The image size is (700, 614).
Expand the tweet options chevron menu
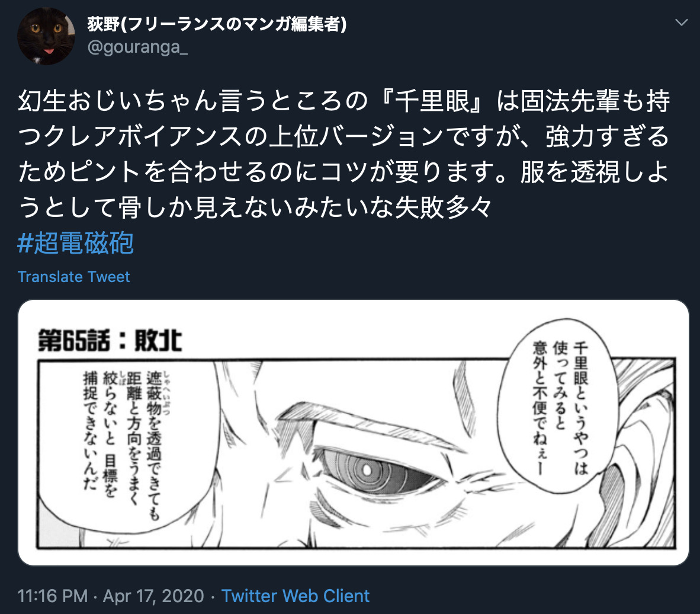681,23
